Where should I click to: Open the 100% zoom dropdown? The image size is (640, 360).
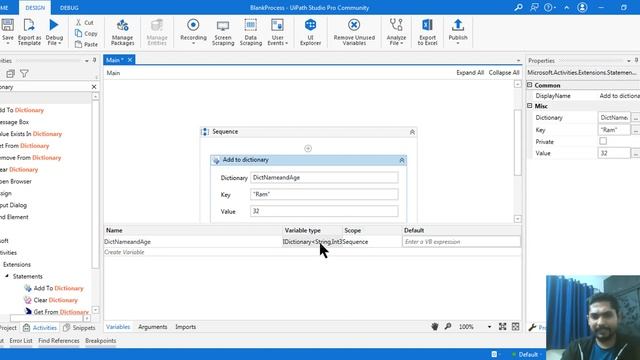[489, 327]
